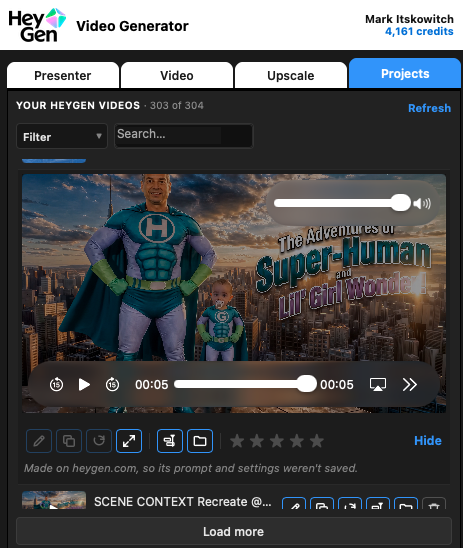Expand video to fullscreen
The width and height of the screenshot is (463, 548).
(x=129, y=441)
